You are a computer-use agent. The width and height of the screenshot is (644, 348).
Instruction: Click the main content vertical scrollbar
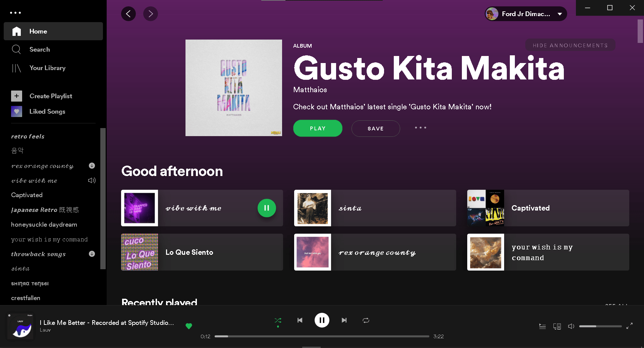(640, 31)
